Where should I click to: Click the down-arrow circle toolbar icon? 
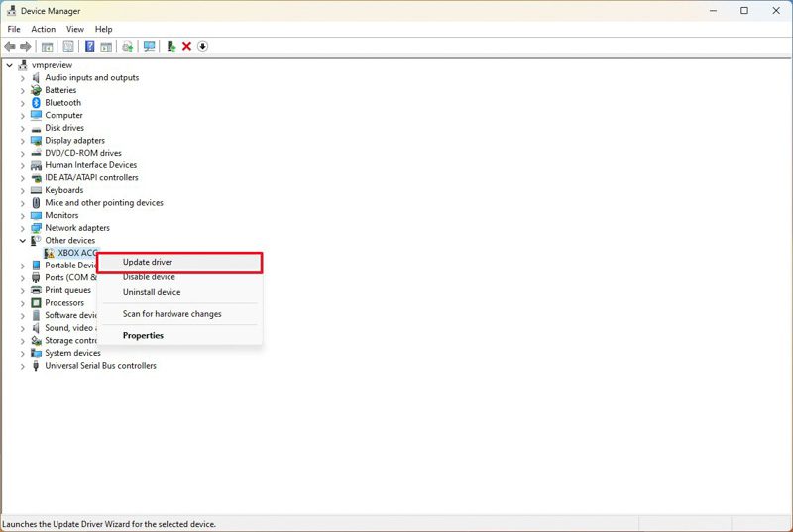point(202,47)
